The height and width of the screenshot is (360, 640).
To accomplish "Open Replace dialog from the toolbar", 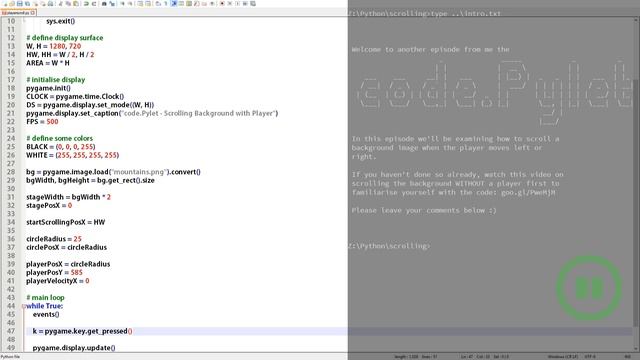I will tap(112, 4).
